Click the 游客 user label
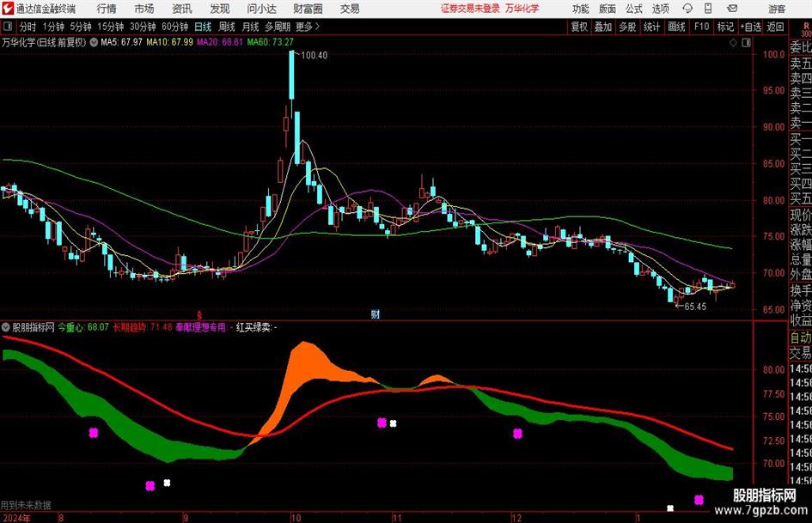 pyautogui.click(x=777, y=9)
